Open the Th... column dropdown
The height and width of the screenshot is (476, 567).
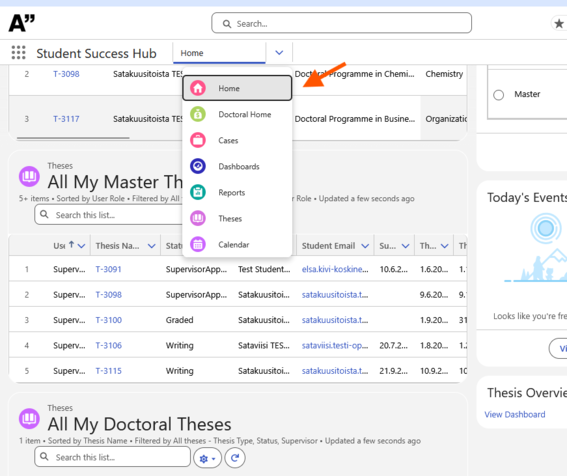(444, 246)
